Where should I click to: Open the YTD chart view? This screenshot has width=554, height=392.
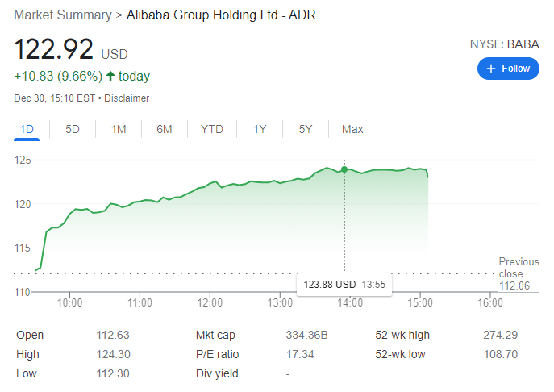(x=212, y=129)
